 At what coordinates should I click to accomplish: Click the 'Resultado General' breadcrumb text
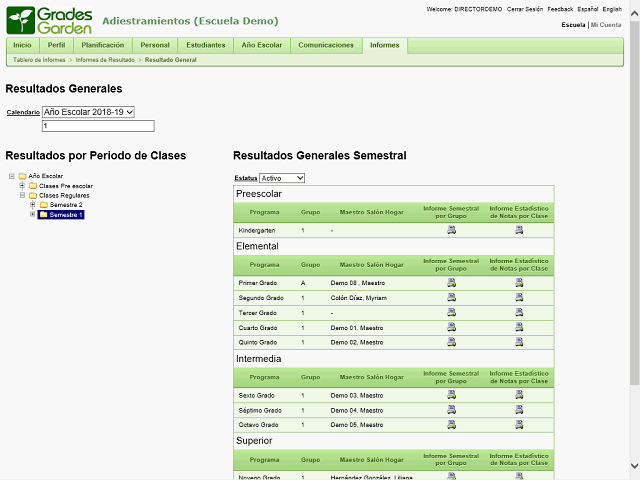click(171, 60)
